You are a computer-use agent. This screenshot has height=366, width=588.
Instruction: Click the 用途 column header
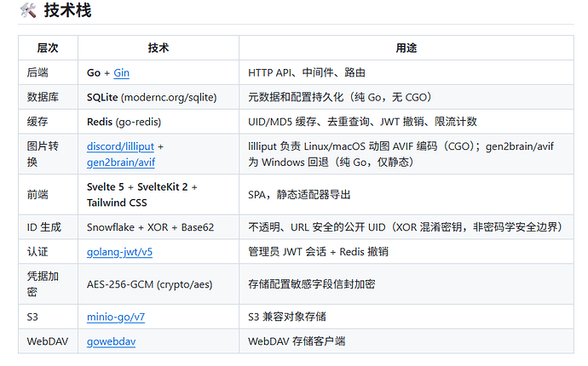point(406,48)
